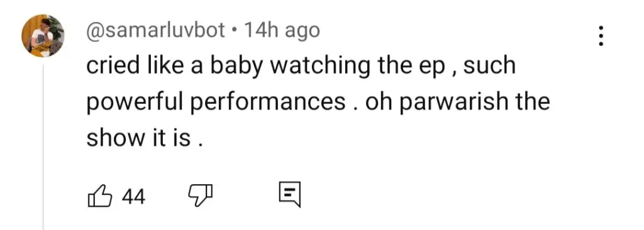Open the commenter's profile avatar
The image size is (644, 230).
pyautogui.click(x=43, y=36)
